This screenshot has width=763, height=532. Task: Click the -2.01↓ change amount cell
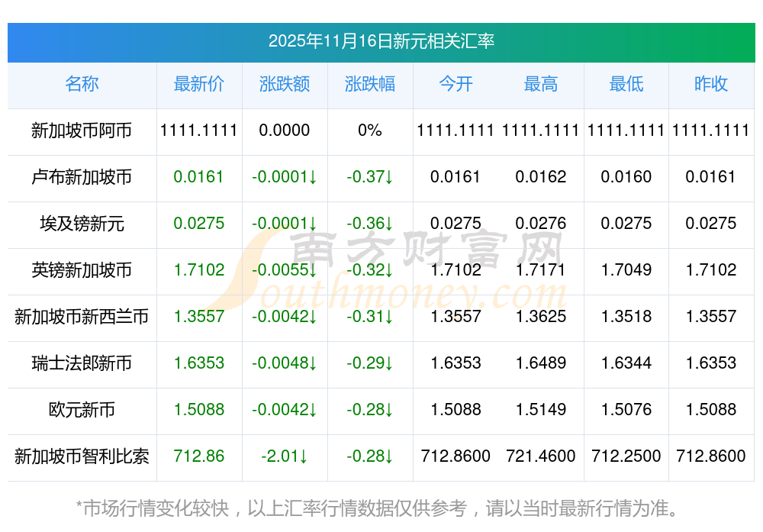(x=285, y=456)
